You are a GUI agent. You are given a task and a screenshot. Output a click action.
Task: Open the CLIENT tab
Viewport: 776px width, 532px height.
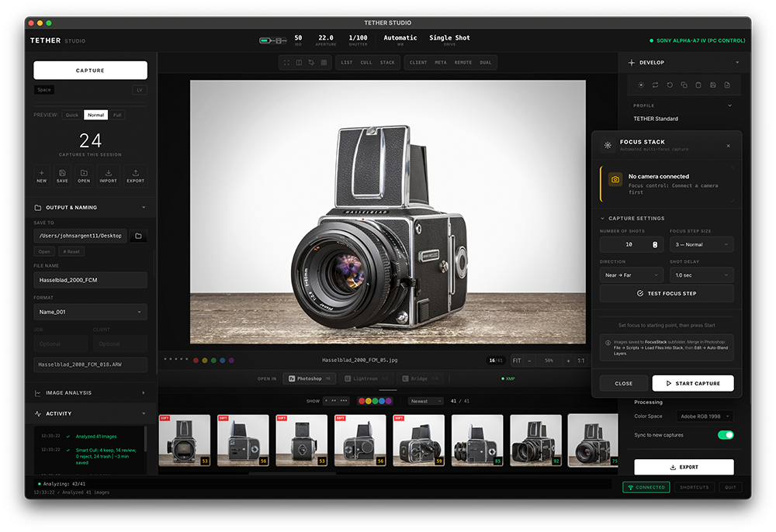click(x=418, y=63)
